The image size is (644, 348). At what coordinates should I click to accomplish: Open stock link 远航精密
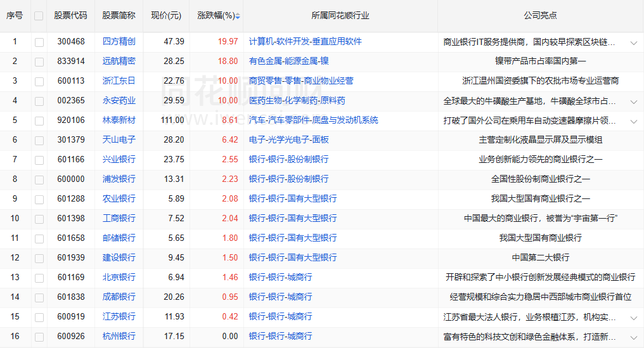click(119, 61)
